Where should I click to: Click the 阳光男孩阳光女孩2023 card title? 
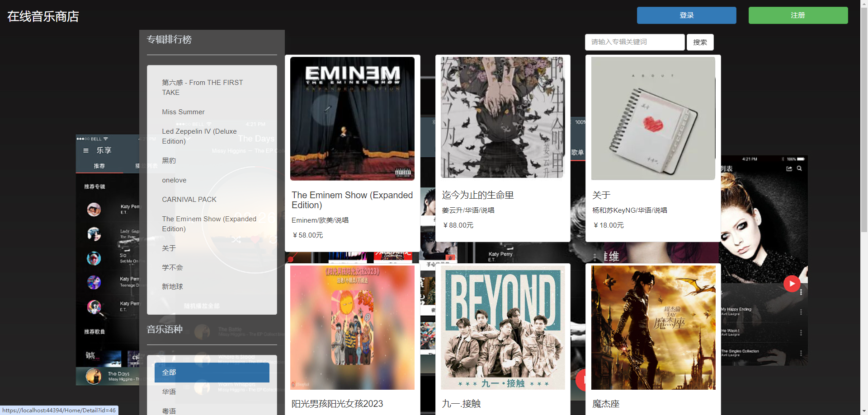click(337, 404)
